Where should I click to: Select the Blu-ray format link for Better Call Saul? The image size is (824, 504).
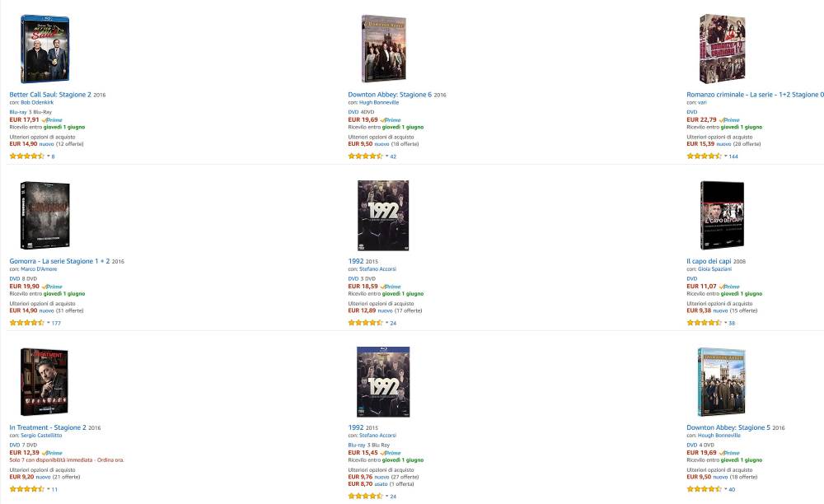pos(18,112)
